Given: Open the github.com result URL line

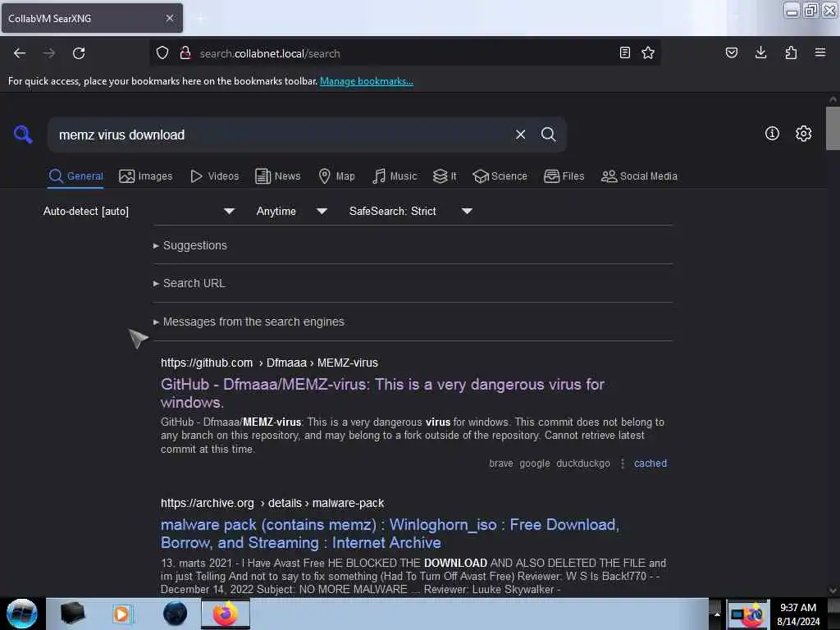Looking at the screenshot, I should [x=269, y=363].
